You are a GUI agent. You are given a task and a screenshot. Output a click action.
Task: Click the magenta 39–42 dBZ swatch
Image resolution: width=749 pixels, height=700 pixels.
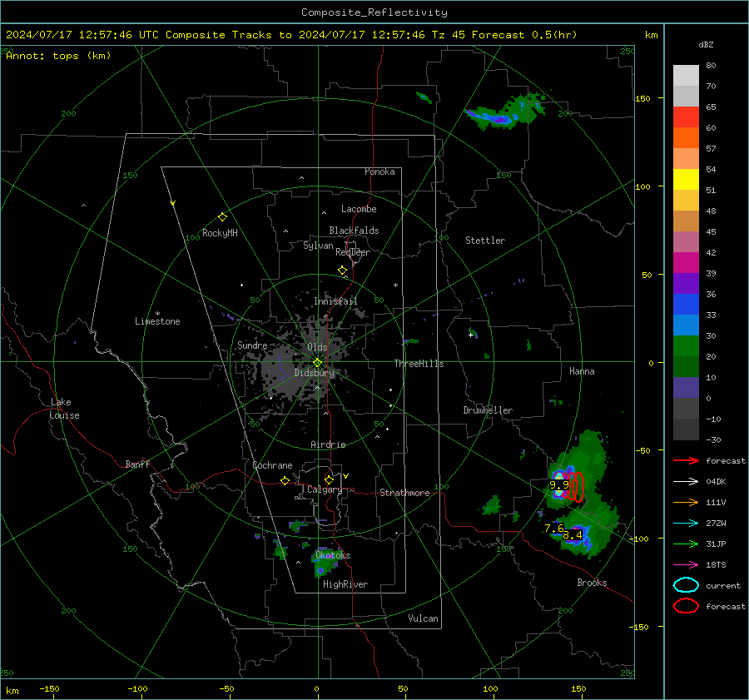(686, 263)
